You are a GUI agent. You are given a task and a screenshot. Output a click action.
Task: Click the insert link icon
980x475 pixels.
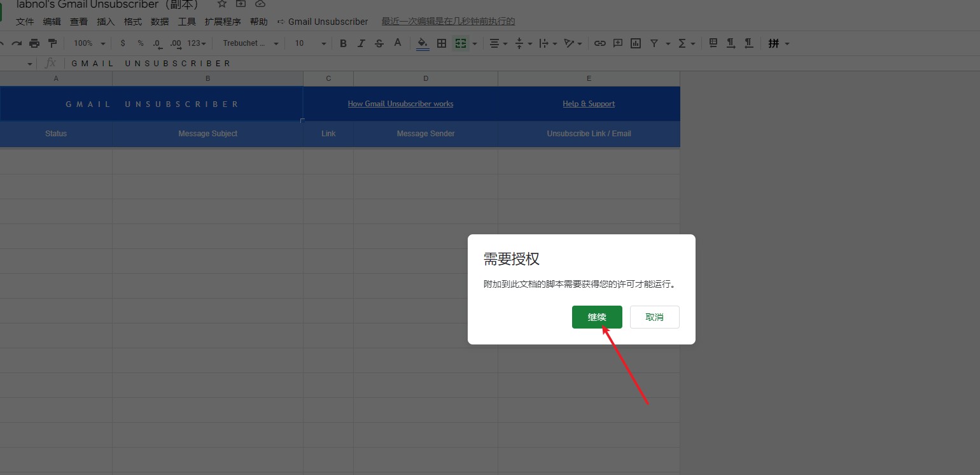[599, 43]
